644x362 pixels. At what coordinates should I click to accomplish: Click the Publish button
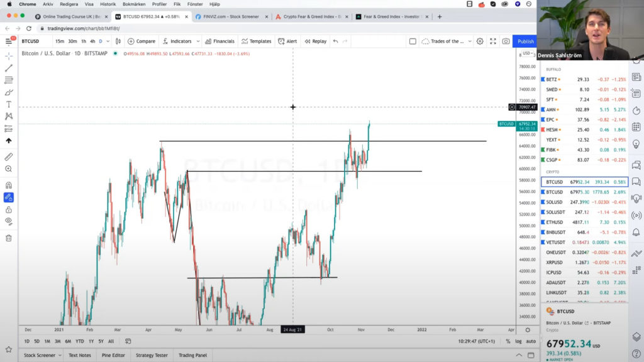pos(525,41)
